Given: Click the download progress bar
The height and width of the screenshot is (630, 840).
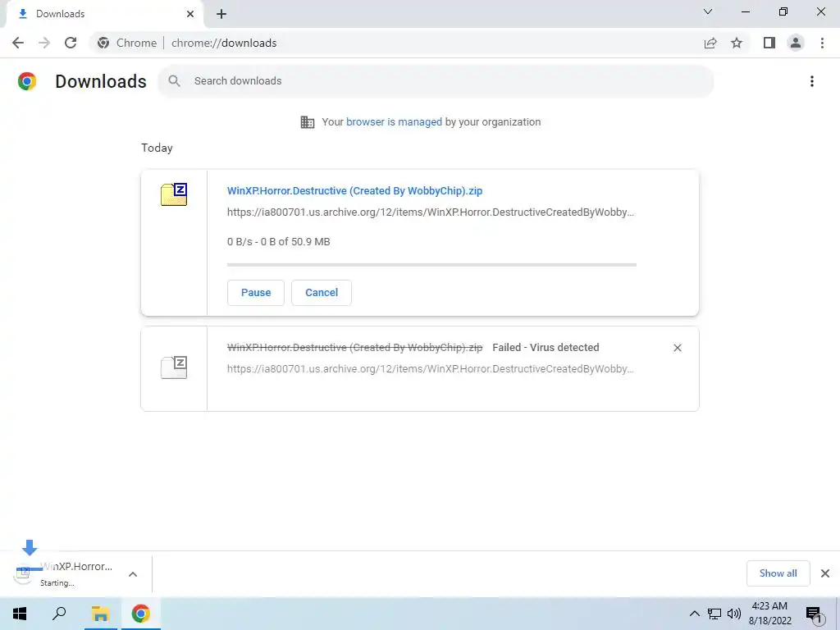Looking at the screenshot, I should point(431,265).
